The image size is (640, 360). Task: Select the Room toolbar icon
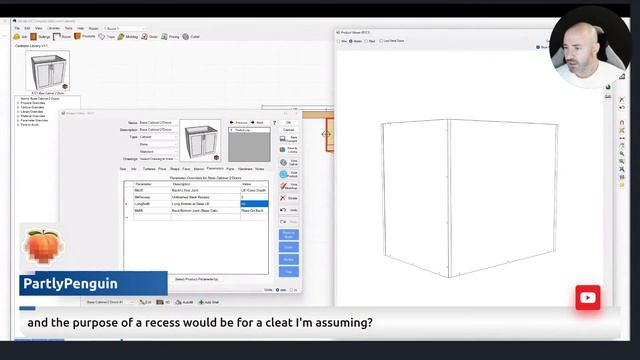coord(57,37)
